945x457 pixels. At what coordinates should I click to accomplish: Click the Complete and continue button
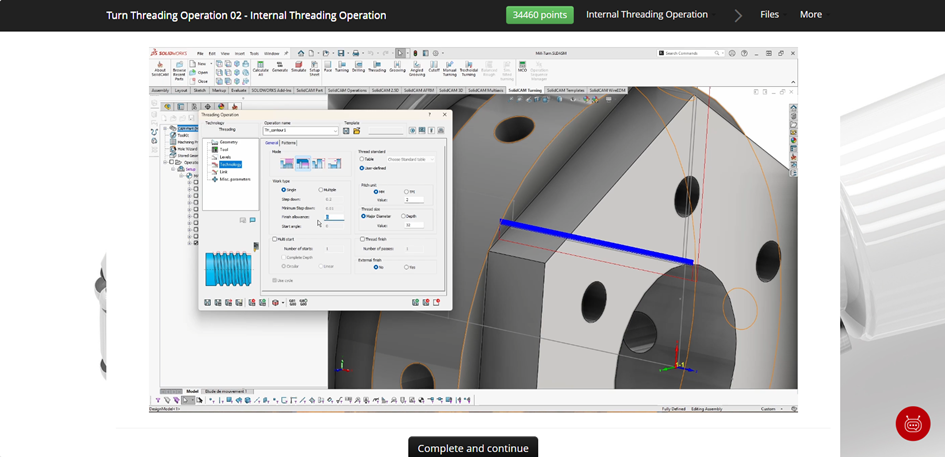473,447
